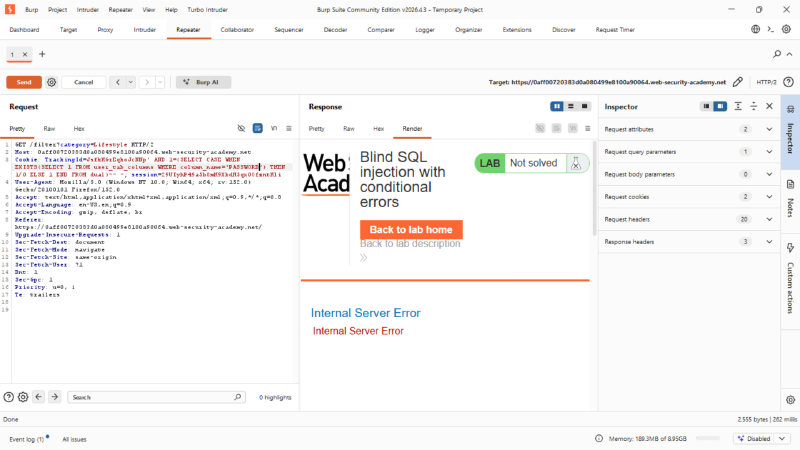Click Back to lab home button

click(x=411, y=230)
